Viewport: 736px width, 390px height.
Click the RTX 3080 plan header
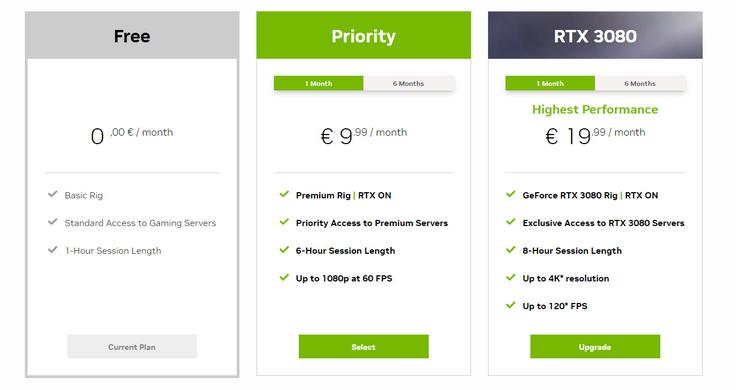tap(595, 35)
